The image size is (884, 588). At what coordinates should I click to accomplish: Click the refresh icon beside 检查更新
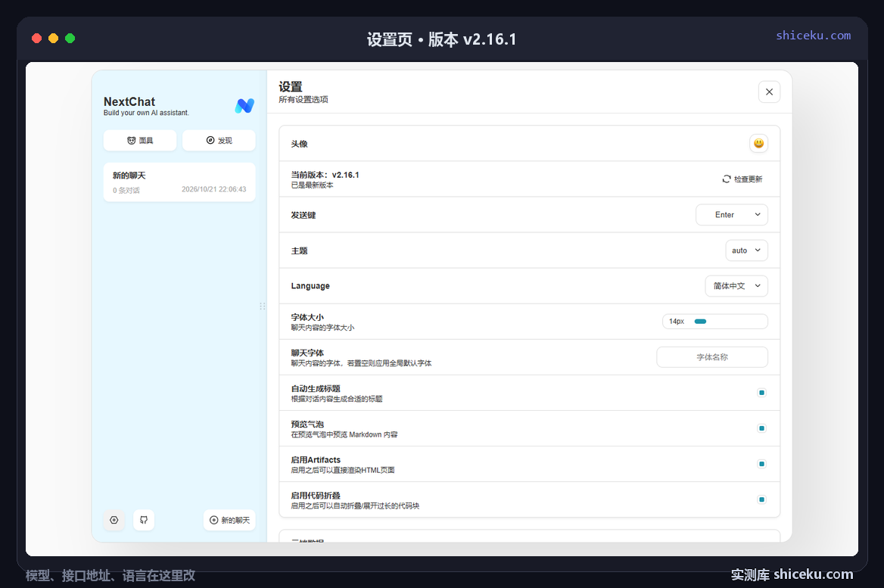(727, 179)
